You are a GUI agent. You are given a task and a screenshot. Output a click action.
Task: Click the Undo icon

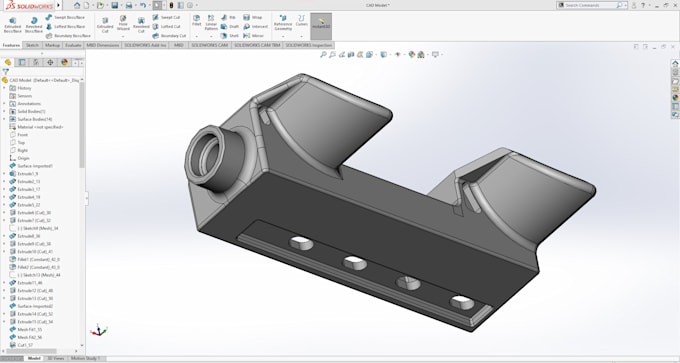[143, 5]
